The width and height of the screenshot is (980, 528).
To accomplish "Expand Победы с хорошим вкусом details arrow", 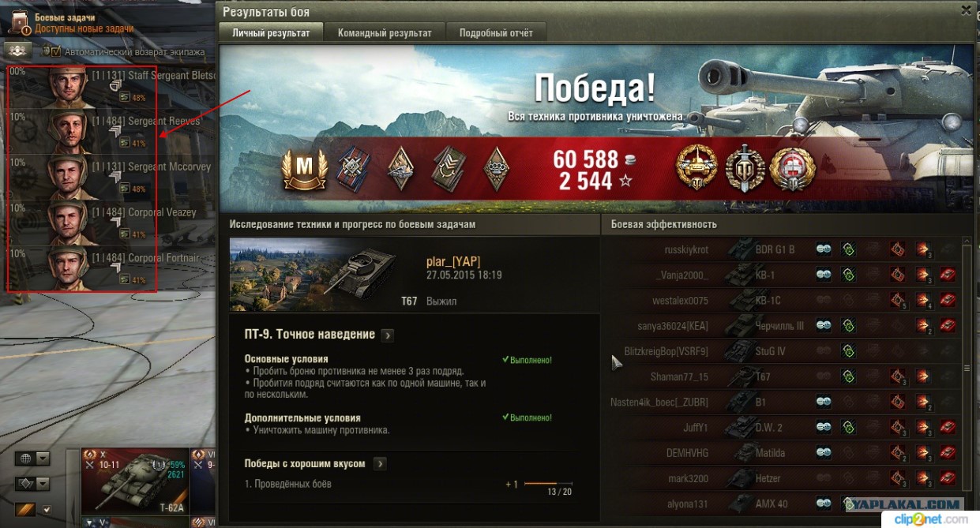I will [x=379, y=464].
